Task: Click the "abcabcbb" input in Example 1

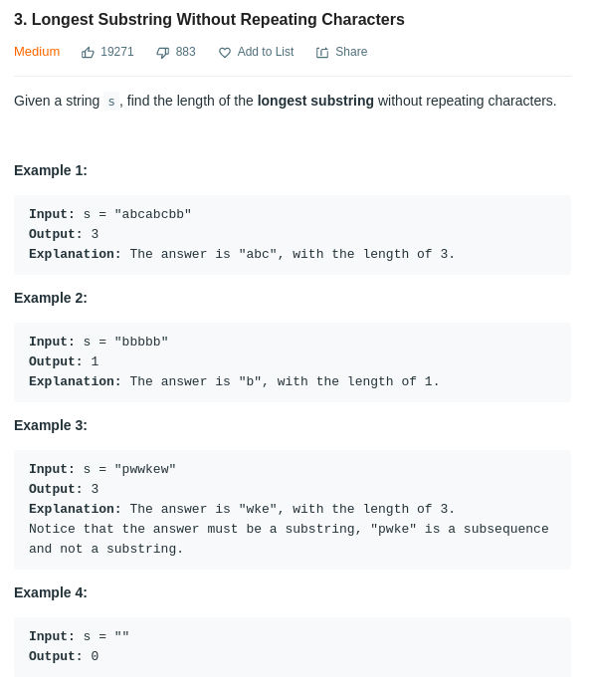Action: point(153,214)
